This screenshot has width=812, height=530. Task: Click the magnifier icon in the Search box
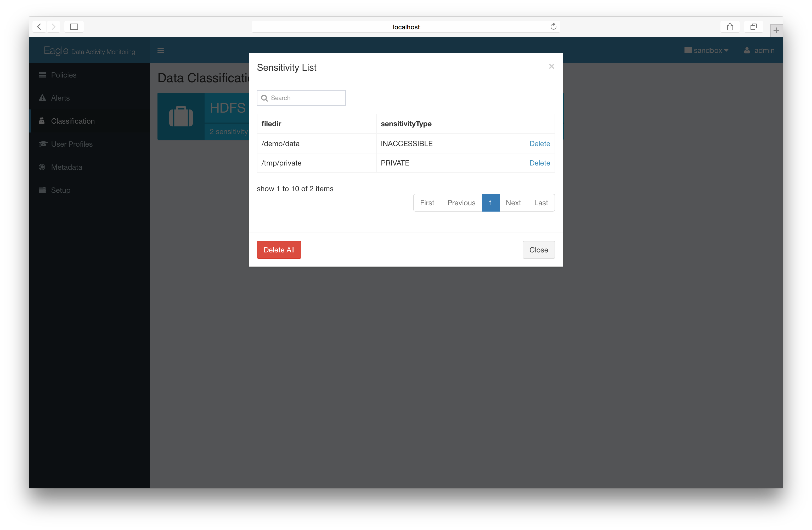coord(264,98)
